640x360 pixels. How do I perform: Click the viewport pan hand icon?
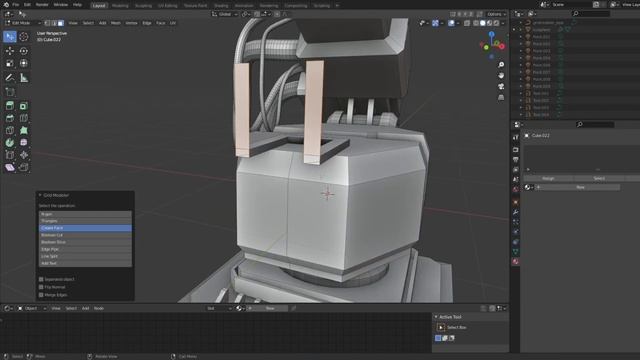tap(501, 76)
